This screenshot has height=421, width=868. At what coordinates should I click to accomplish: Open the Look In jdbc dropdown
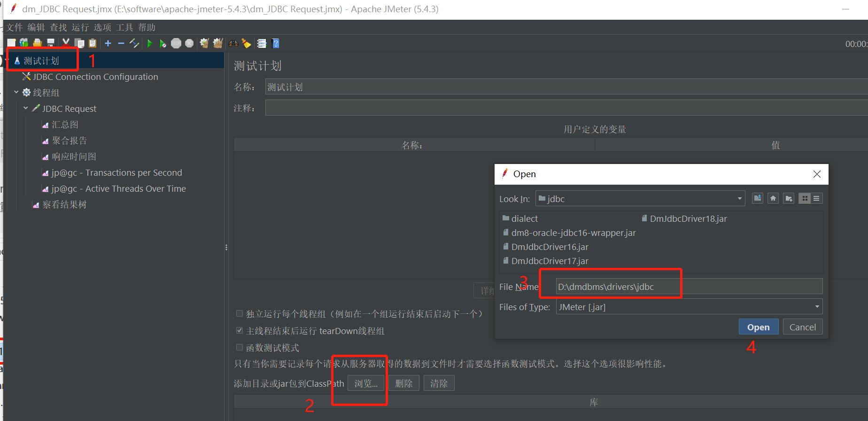tap(640, 198)
